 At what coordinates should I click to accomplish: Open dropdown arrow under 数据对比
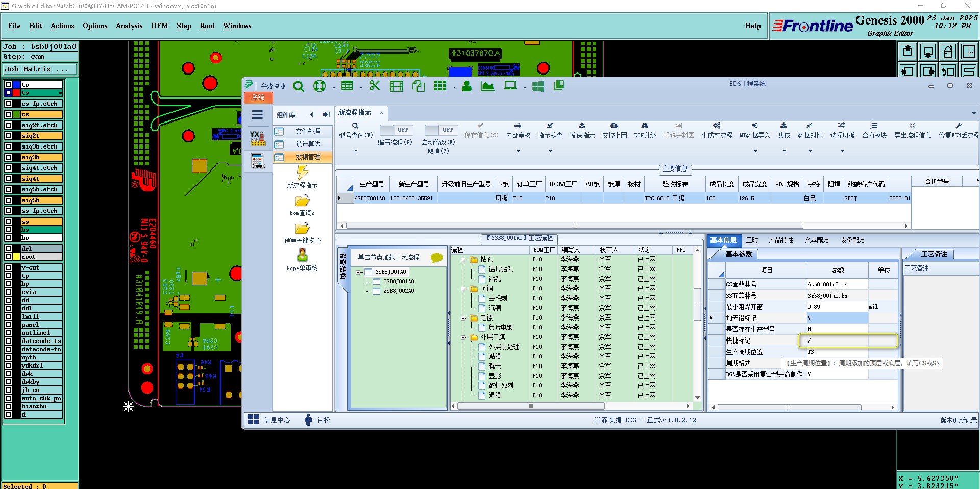pyautogui.click(x=810, y=151)
